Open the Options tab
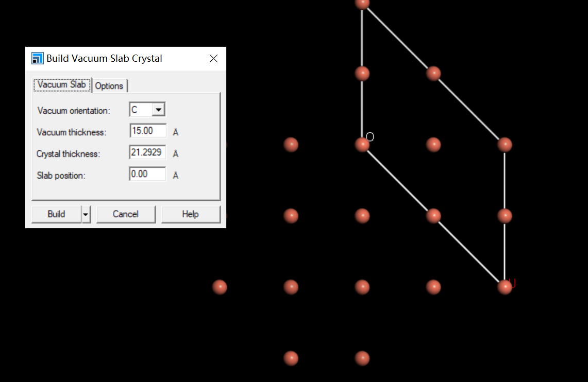The width and height of the screenshot is (588, 382). 109,86
